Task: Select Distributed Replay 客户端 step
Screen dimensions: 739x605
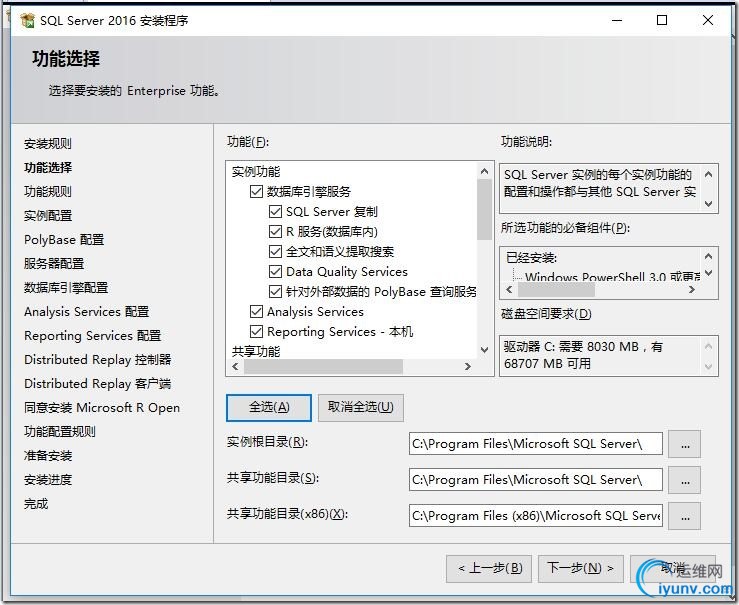Action: pos(98,384)
